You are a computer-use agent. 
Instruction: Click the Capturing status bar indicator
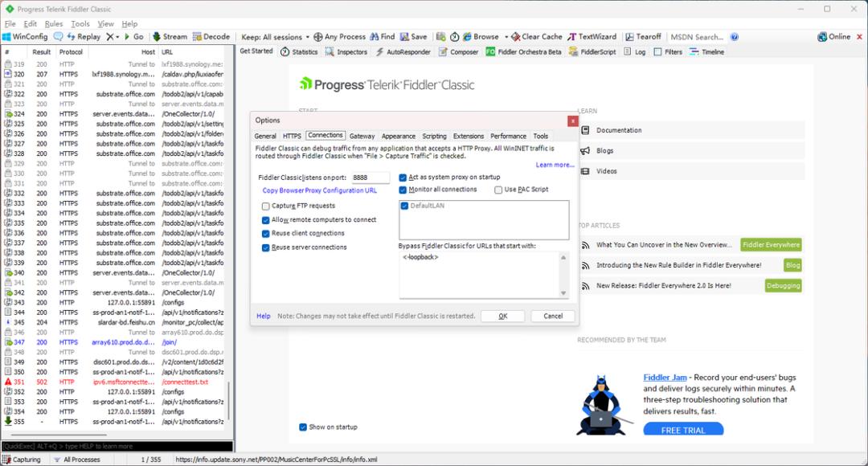click(22, 460)
